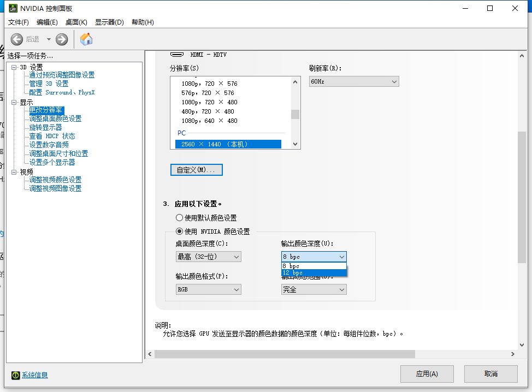Viewport: 532px width, 392px height.
Task: Click main panel vertical scrollbar thumb
Action: click(x=522, y=197)
